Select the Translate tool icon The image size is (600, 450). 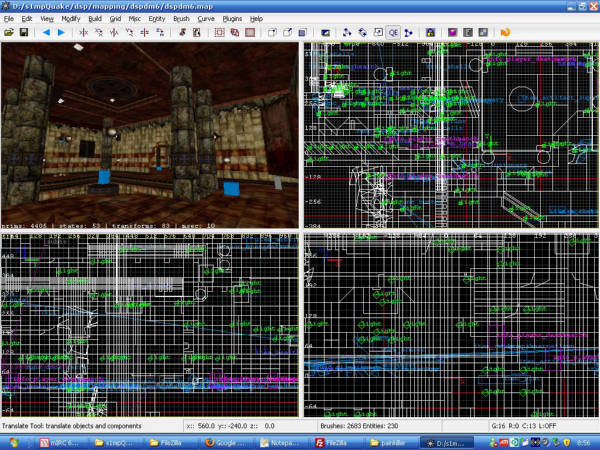(347, 33)
